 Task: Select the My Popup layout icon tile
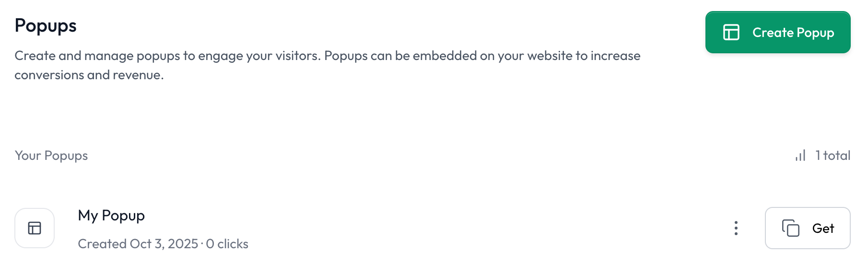pyautogui.click(x=35, y=228)
